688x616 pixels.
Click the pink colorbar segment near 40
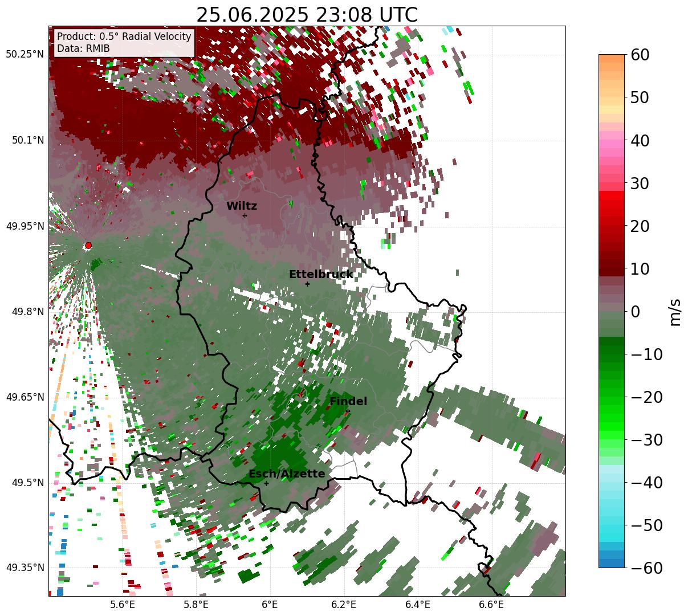coord(612,145)
